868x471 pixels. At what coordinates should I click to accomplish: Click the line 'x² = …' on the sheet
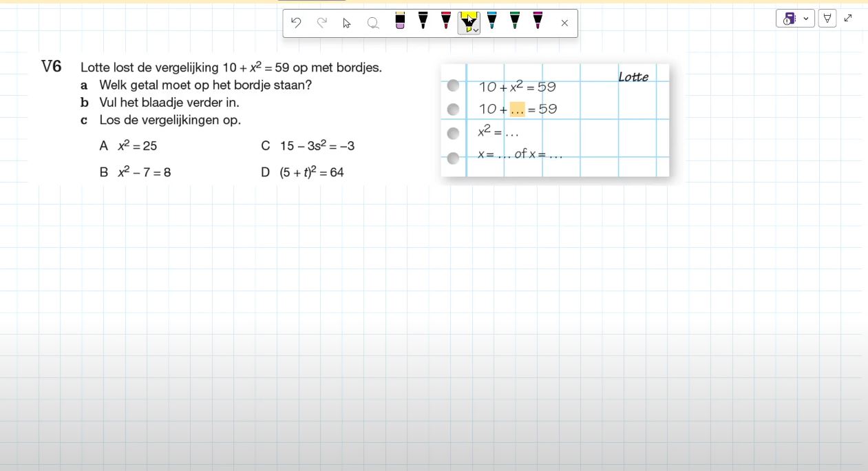coord(498,131)
